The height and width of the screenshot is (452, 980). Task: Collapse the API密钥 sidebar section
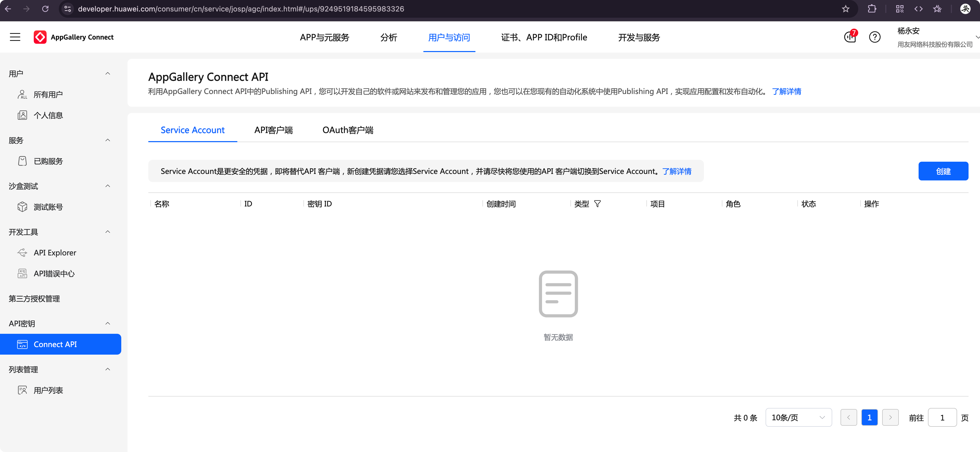(x=108, y=323)
